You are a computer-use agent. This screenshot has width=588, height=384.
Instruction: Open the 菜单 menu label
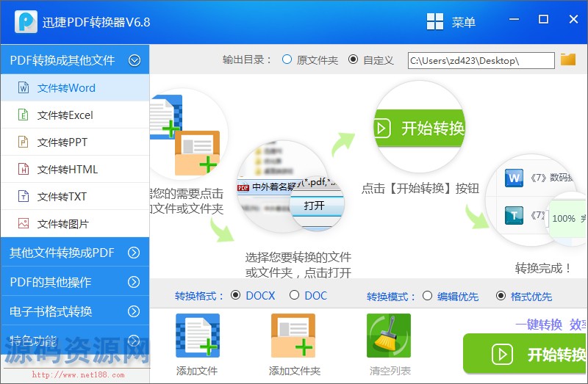click(464, 22)
